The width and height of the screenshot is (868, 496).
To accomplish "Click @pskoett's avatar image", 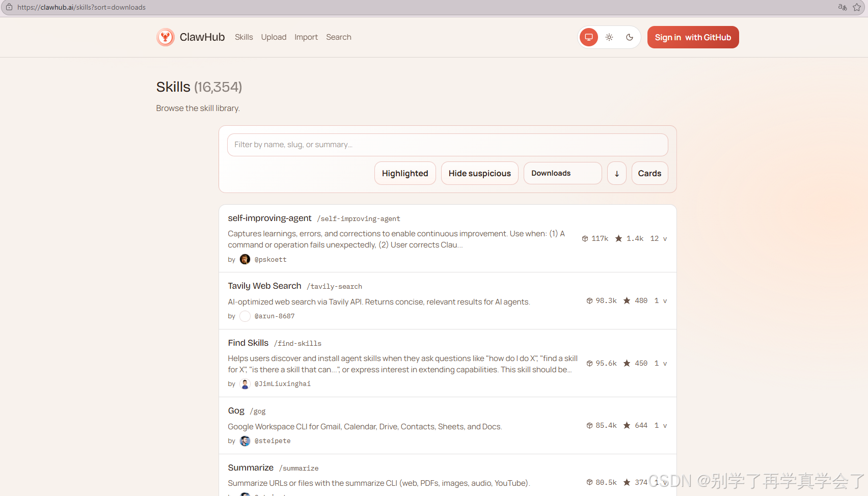I will (x=245, y=259).
